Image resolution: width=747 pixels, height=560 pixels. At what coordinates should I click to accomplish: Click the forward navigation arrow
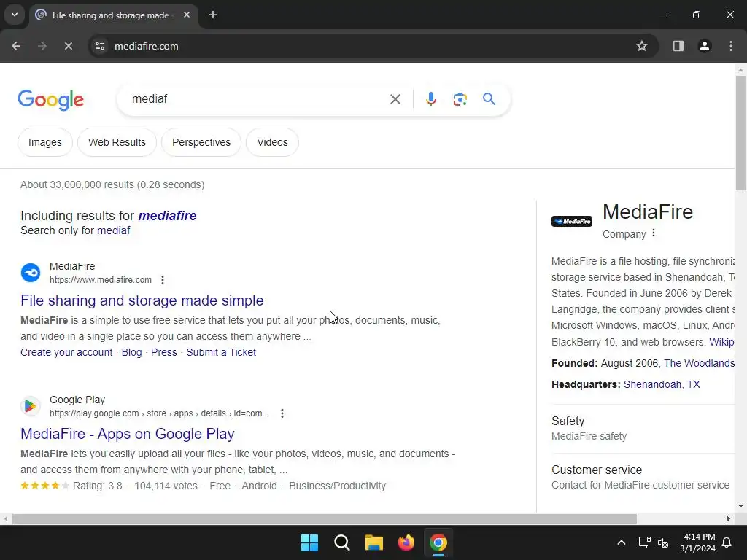pyautogui.click(x=42, y=46)
